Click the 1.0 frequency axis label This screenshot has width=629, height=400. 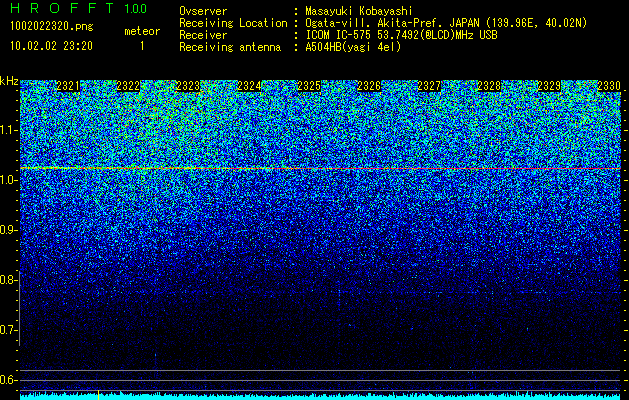[x=8, y=181]
